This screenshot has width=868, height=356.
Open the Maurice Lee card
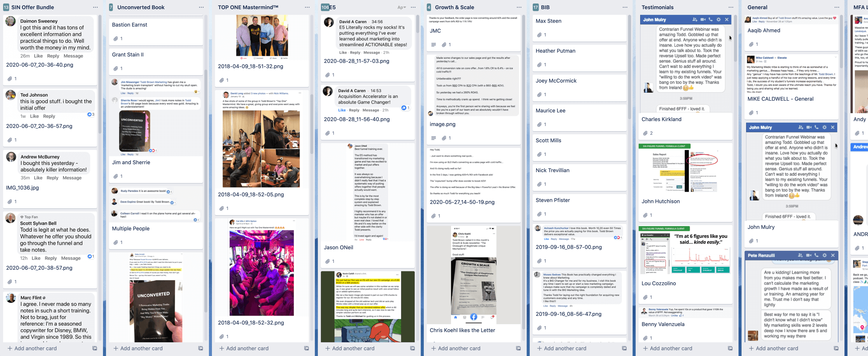click(580, 117)
